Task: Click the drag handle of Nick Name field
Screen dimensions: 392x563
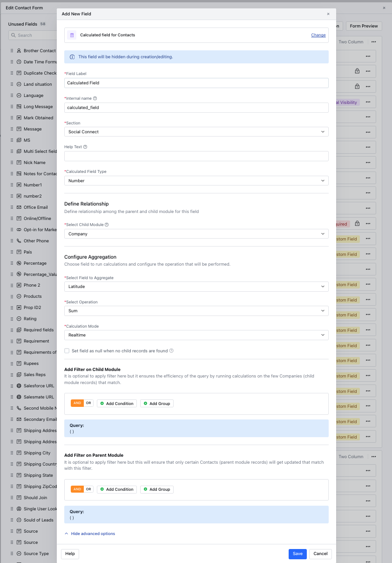Action: tap(12, 163)
